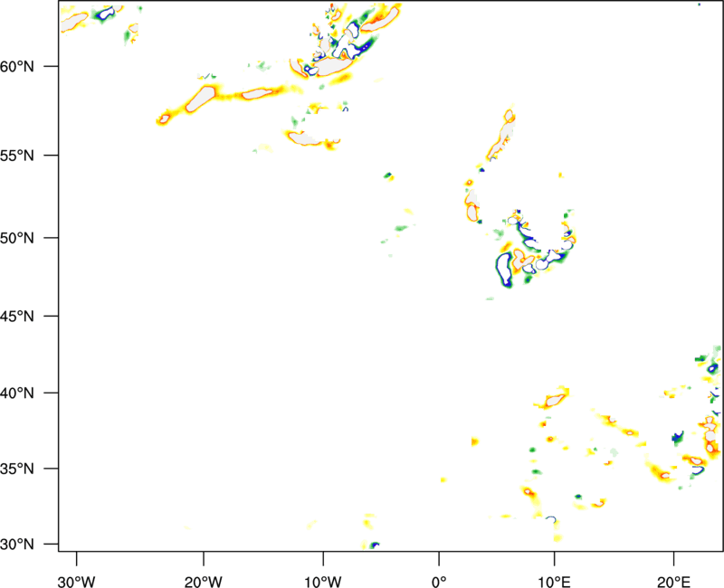The height and width of the screenshot is (588, 724).
Task: Click the 35°N latitude label
Action: [x=17, y=469]
